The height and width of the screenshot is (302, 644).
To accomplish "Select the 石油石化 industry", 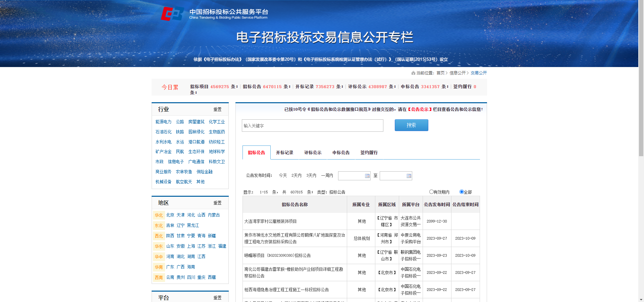I will click(x=163, y=132).
